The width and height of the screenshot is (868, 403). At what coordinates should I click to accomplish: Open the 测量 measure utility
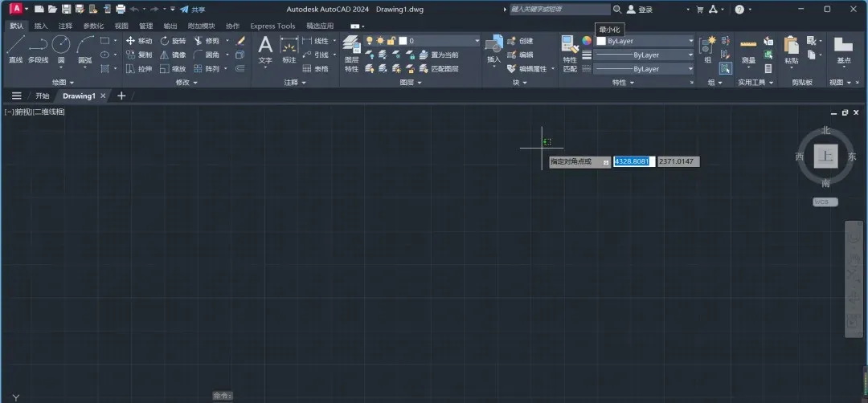(748, 51)
